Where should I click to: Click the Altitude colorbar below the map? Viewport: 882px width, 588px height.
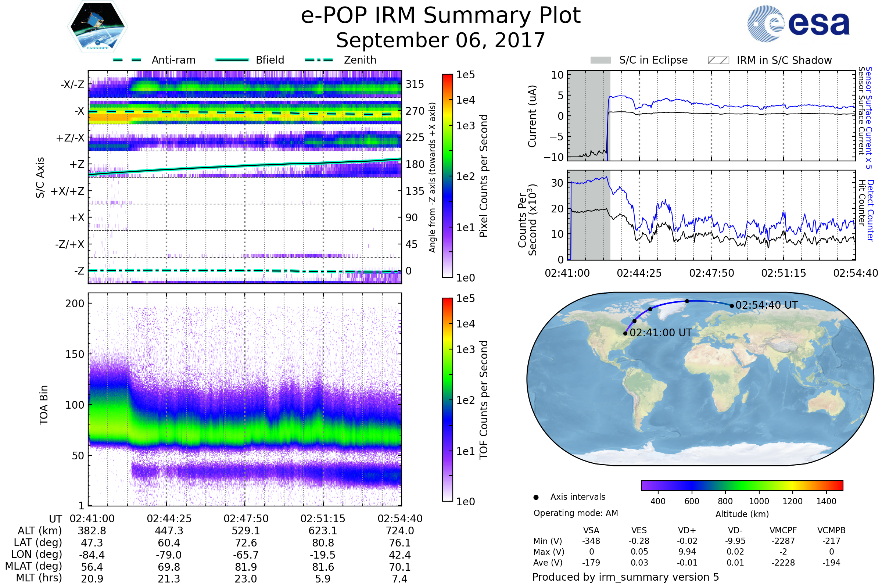742,485
